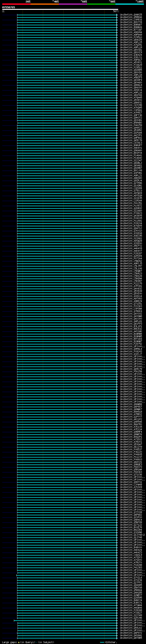Select the UniRef100_Q7RHC6 label
Image resolution: width=146 pixels, height=644 pixels.
[x=131, y=311]
